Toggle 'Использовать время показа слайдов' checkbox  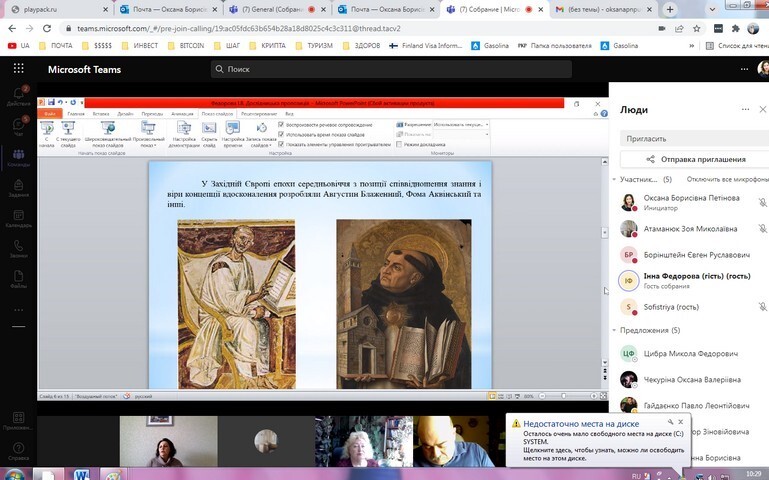pyautogui.click(x=281, y=134)
